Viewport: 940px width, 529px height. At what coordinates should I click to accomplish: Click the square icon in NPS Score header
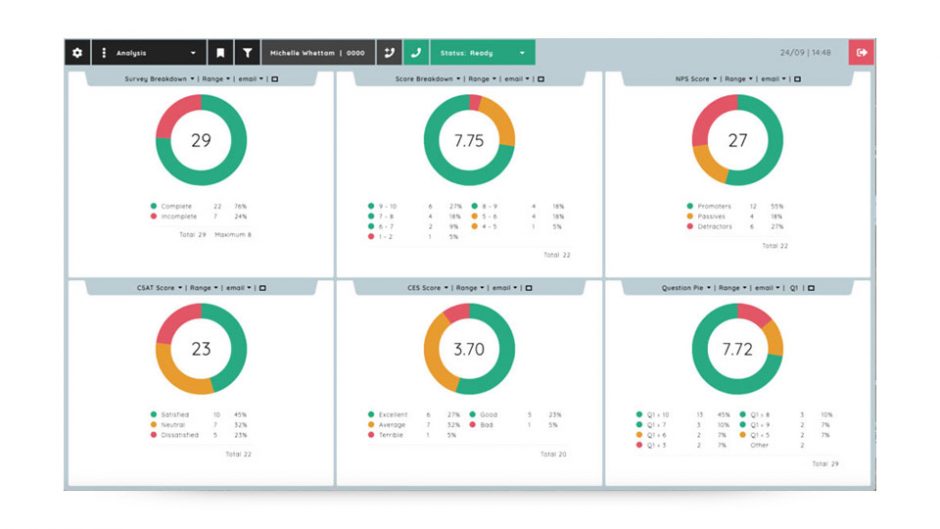click(797, 78)
